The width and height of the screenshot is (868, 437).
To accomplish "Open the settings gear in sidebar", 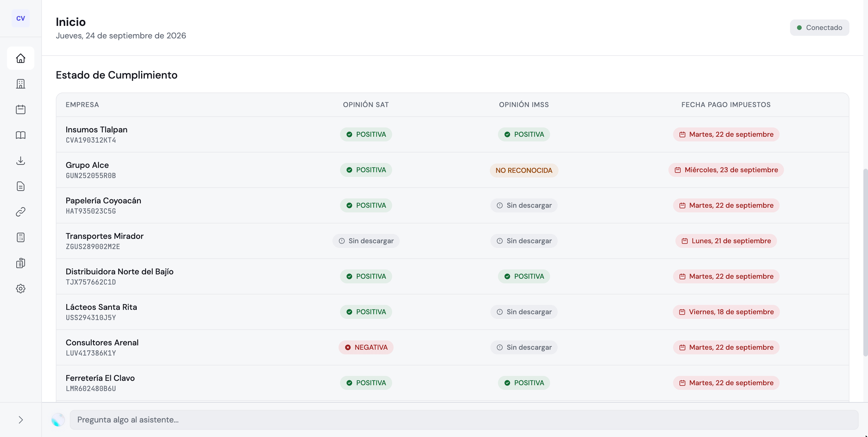I will click(x=21, y=289).
